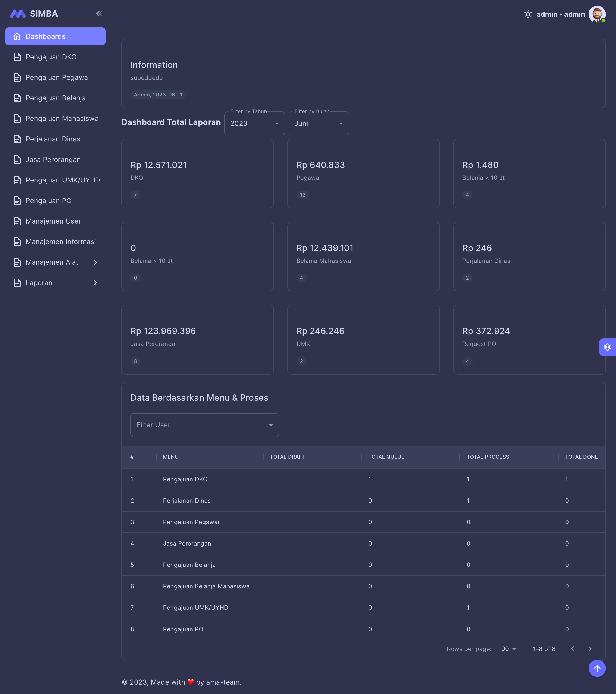Screen dimensions: 616x694
Task: Expand the Manajemen Alat submenu
Action: (95, 262)
